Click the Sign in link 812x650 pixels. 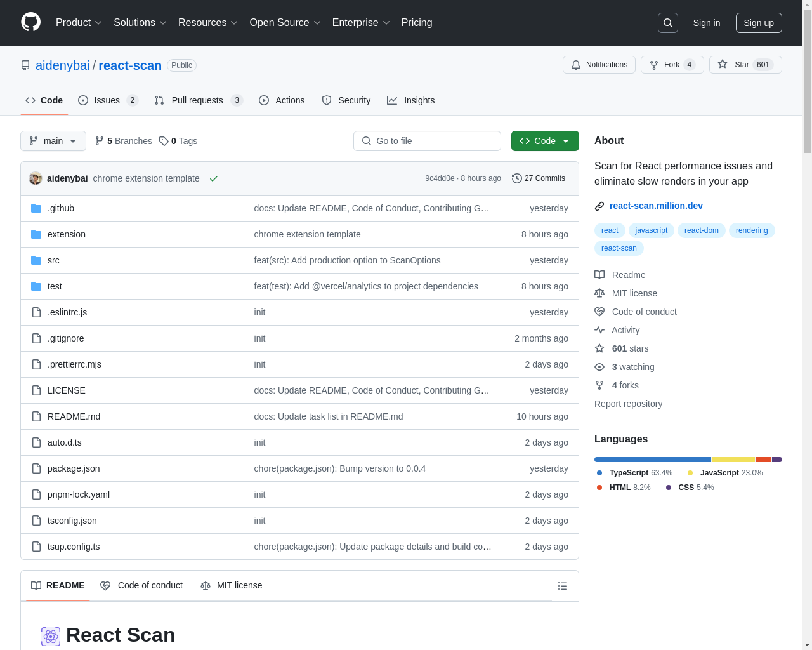tap(707, 23)
